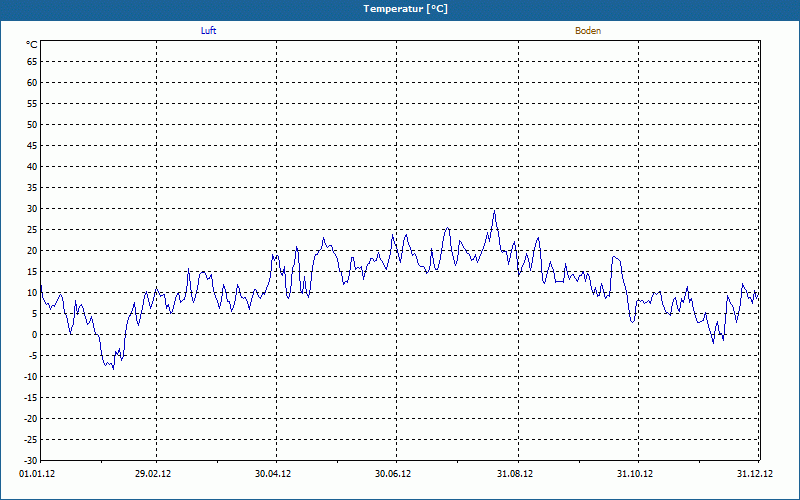
Task: Click the 20 value on temperature axis
Action: click(x=32, y=251)
